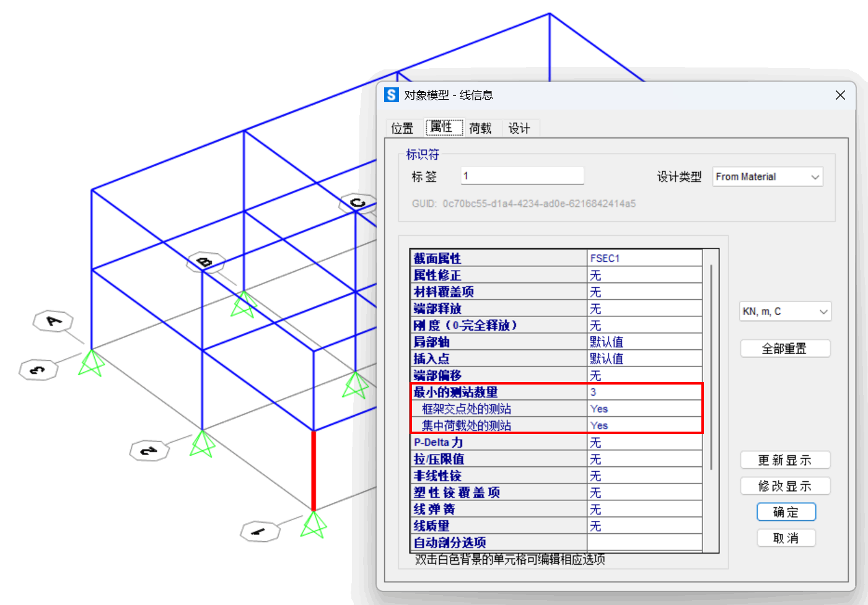Click the 标签 input field
This screenshot has height=605, width=868.
522,176
